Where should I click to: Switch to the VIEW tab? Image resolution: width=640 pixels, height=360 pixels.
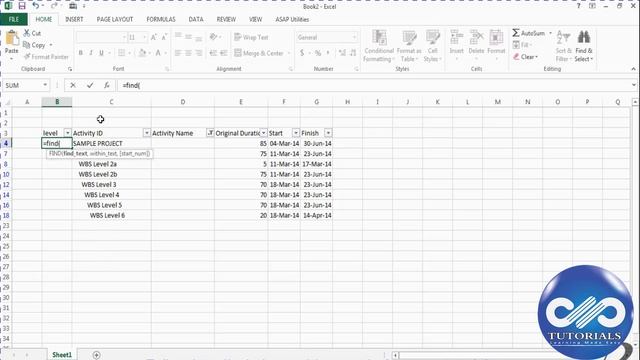[256, 19]
